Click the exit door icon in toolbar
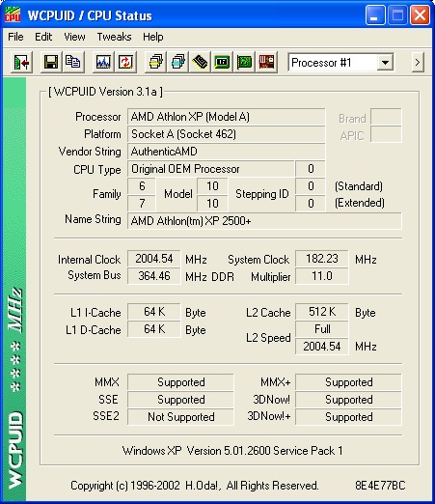This screenshot has height=504, width=435. click(x=21, y=62)
